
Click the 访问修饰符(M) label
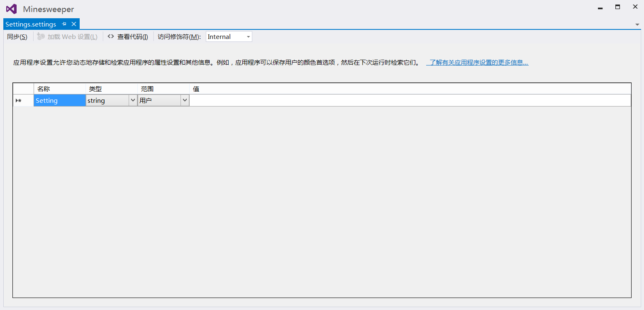coord(179,36)
